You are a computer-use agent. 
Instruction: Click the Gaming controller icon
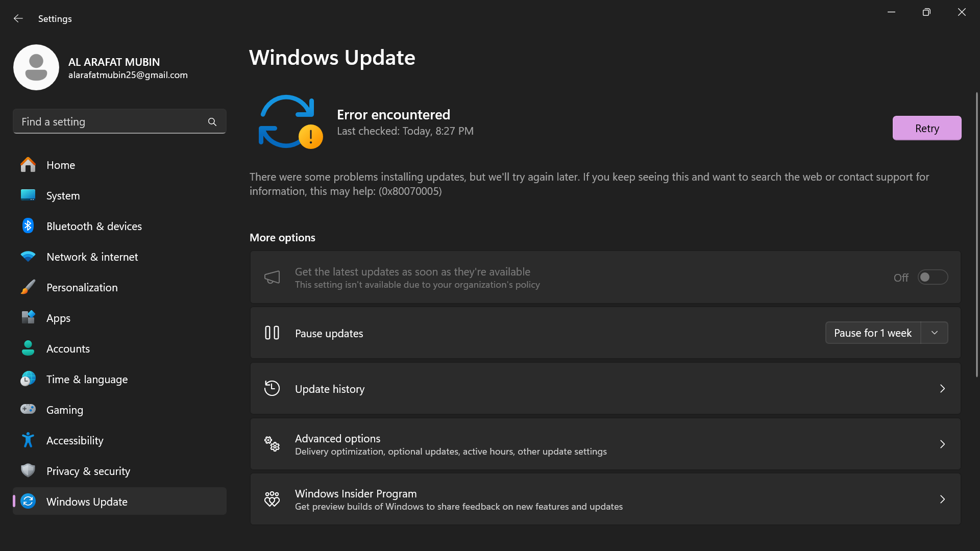coord(28,409)
